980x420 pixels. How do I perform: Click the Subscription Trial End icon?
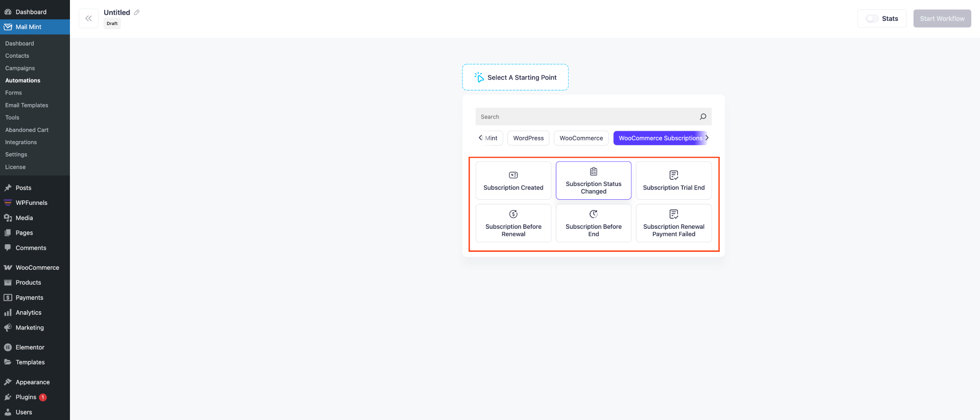click(x=674, y=175)
